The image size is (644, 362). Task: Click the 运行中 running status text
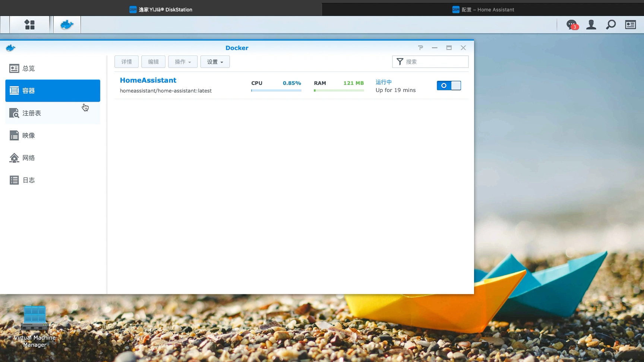383,82
